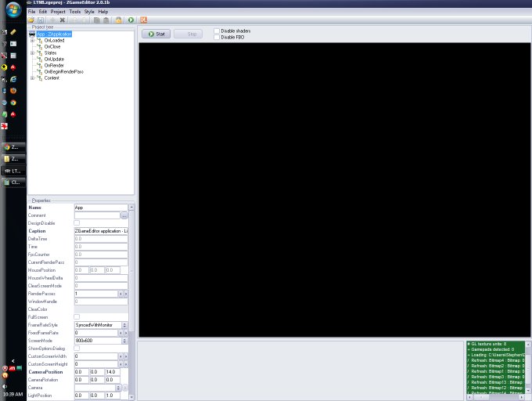Screen dimensions: 532x401
Task: Click the properties panel scroll-down arrow
Action: (x=131, y=397)
